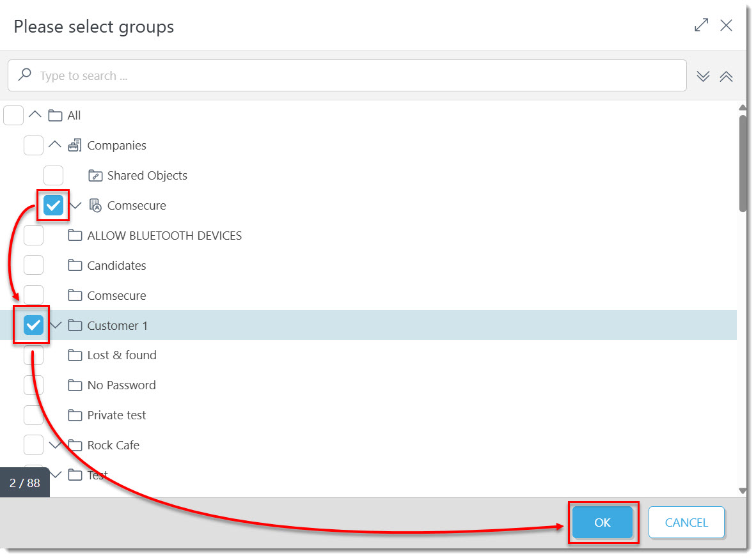Expand the Customer 1 group
This screenshot has width=756, height=558.
click(56, 326)
